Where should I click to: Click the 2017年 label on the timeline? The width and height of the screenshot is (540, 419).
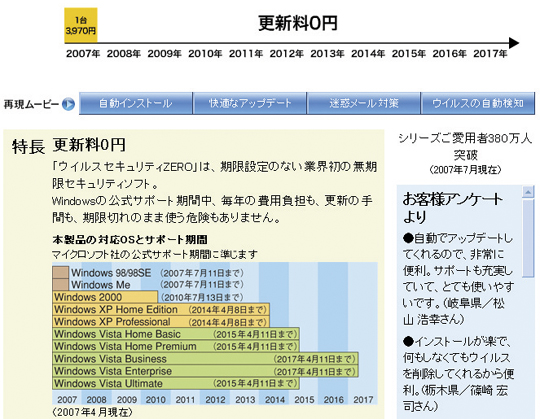coord(490,54)
